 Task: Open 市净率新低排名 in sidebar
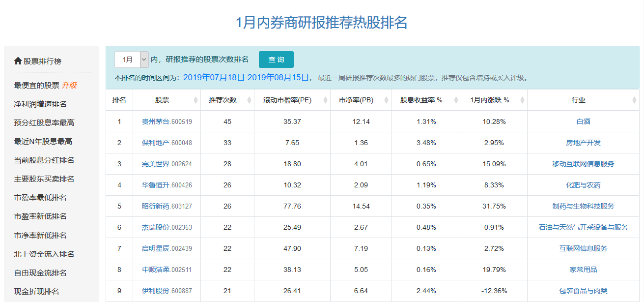tap(40, 236)
